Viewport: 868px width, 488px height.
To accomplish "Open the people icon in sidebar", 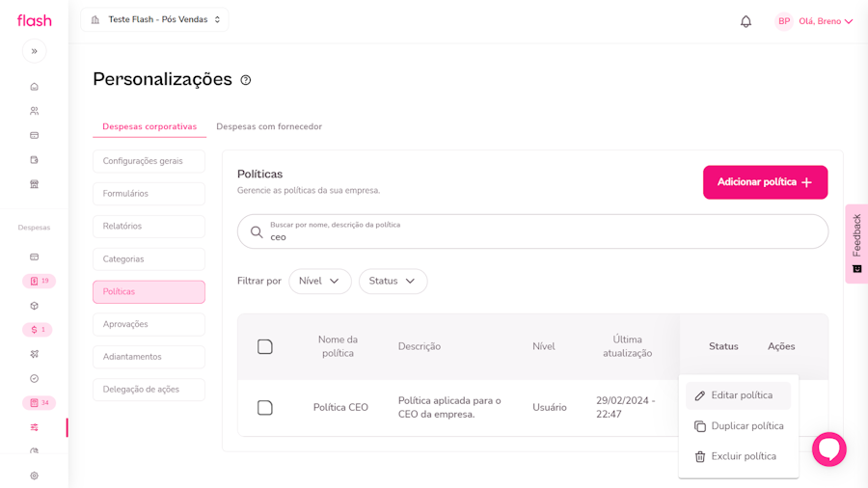I will (35, 111).
